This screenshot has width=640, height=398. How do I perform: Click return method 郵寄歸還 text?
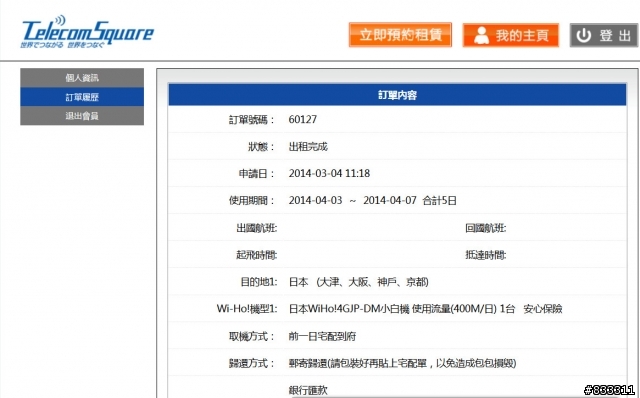coord(308,363)
